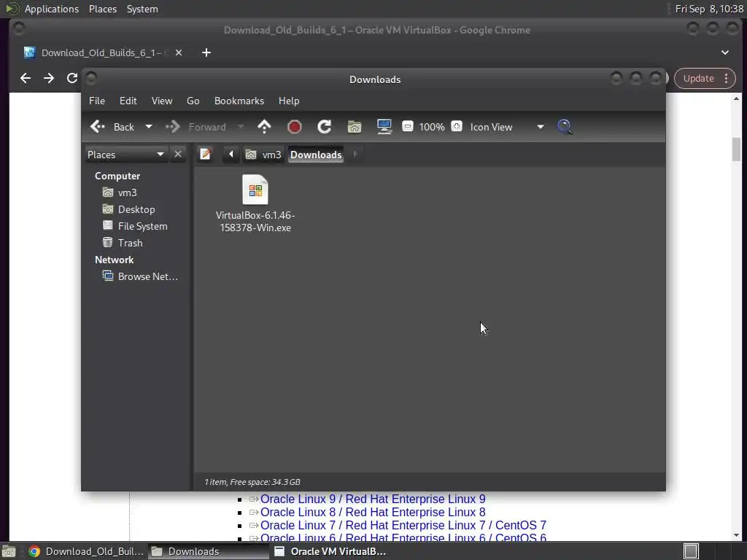Open the Icon View mode dropdown
Viewport: 747px width, 560px height.
pyautogui.click(x=507, y=127)
